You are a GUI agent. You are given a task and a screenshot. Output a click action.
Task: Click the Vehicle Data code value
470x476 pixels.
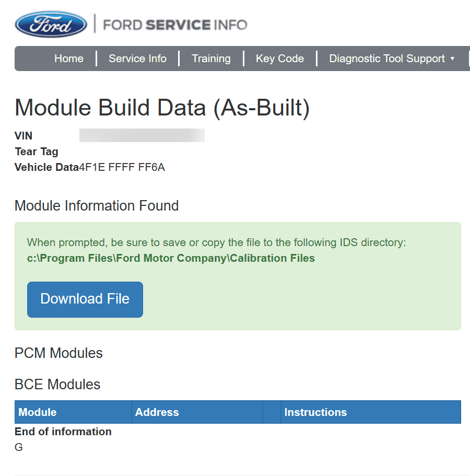(x=122, y=168)
